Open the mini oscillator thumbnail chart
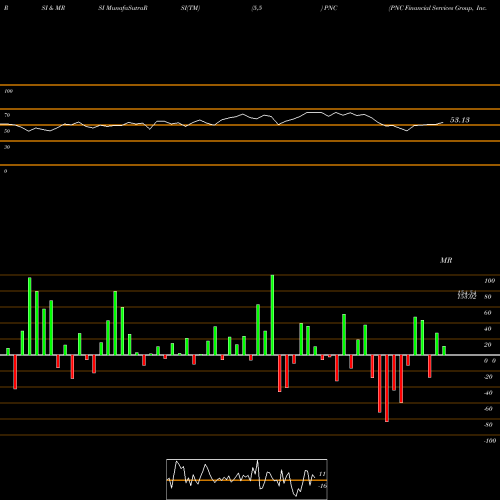Viewport: 500px width, 500px height. (247, 479)
